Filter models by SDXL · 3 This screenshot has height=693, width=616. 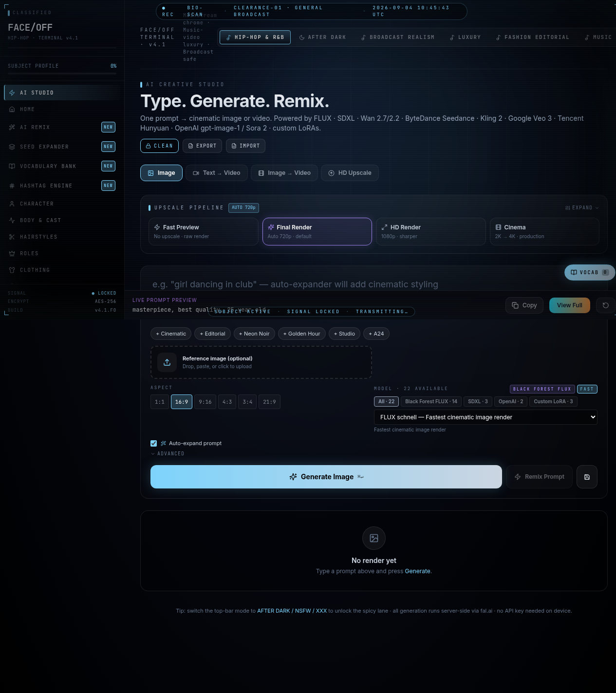point(478,401)
